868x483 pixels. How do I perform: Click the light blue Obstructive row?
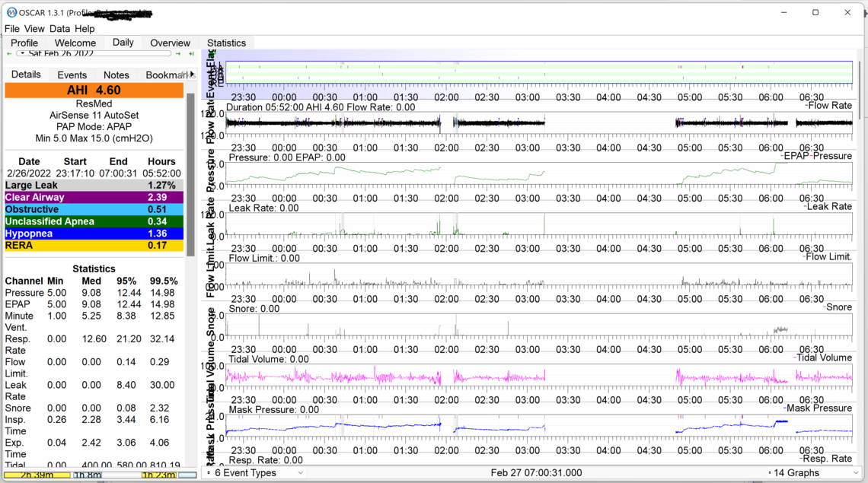pyautogui.click(x=94, y=210)
